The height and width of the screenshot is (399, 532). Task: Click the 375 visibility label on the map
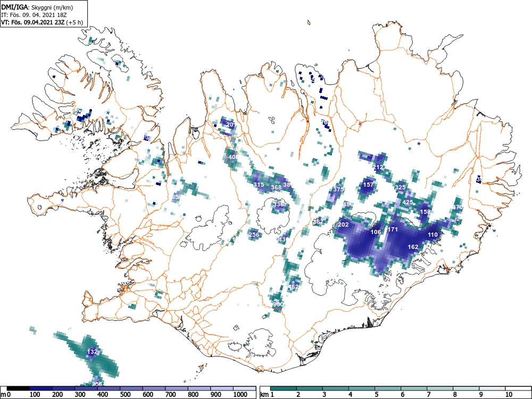(x=338, y=190)
